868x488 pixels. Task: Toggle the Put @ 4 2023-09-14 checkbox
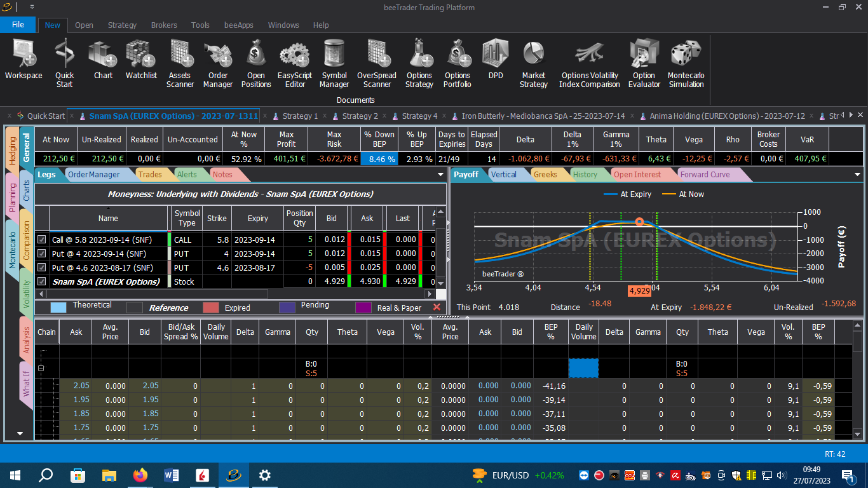point(42,254)
